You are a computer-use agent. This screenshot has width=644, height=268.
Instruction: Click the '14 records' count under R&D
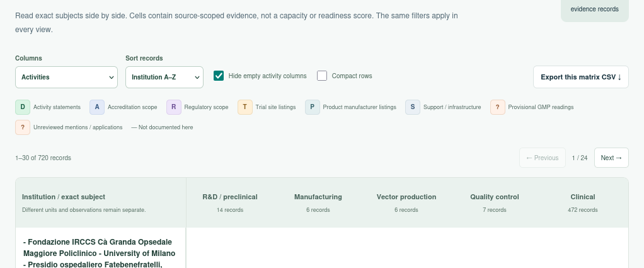pyautogui.click(x=230, y=210)
